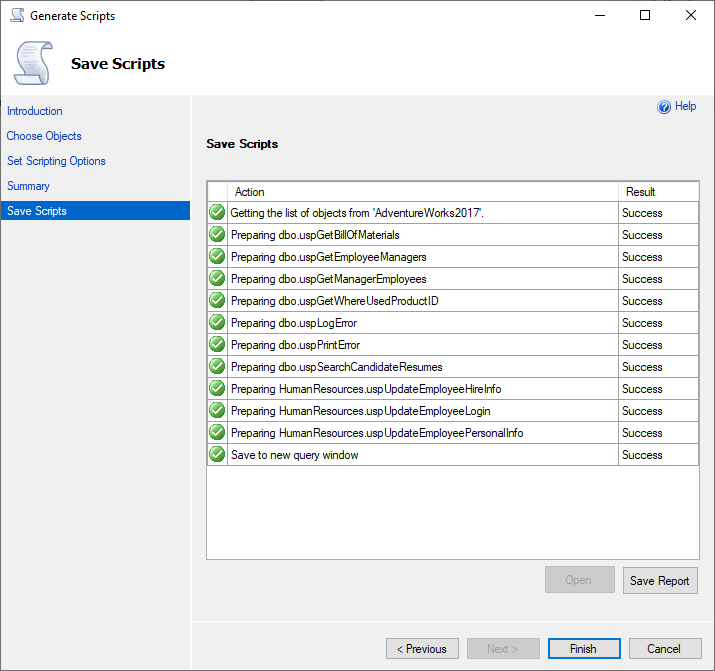
Task: Click the Result column header
Action: (640, 192)
